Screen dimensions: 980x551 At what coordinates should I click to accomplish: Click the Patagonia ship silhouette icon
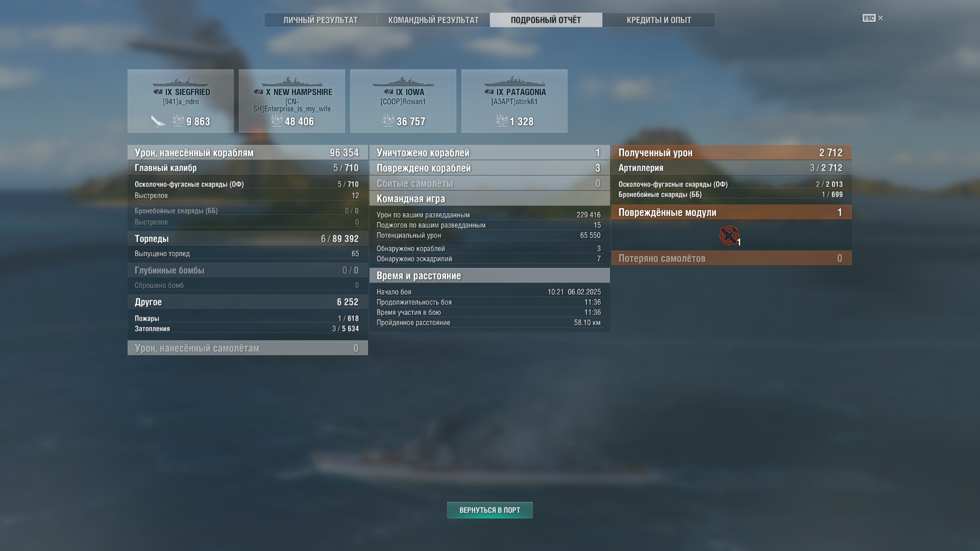click(514, 82)
